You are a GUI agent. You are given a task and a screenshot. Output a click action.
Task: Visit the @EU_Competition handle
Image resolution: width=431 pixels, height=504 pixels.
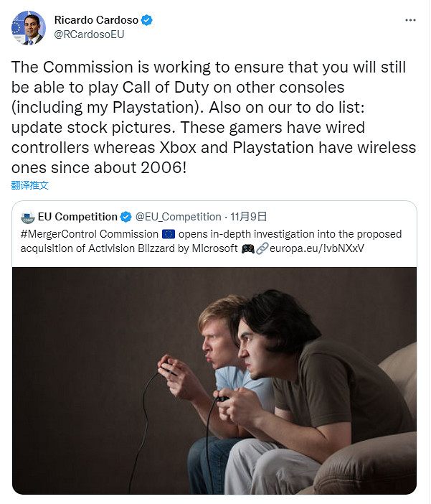(x=178, y=217)
